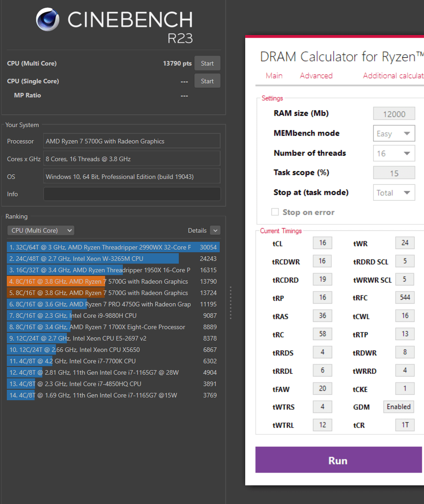Select Threadripper 1950X ranking row
This screenshot has height=504, width=424.
coord(113,270)
